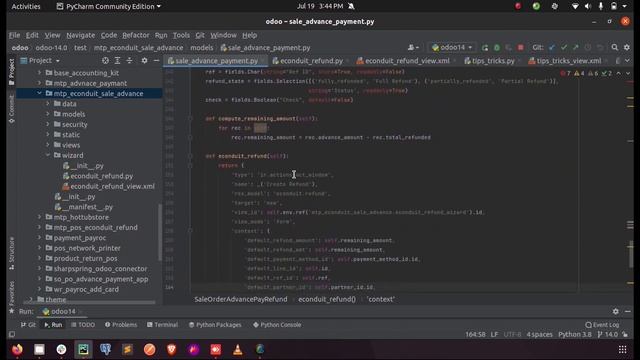
Task: Open IDE settings gear in toolbar
Action: point(627,48)
